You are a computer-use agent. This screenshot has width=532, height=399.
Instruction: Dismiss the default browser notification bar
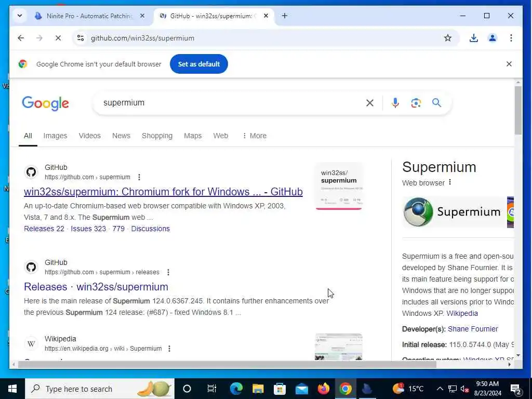point(509,64)
